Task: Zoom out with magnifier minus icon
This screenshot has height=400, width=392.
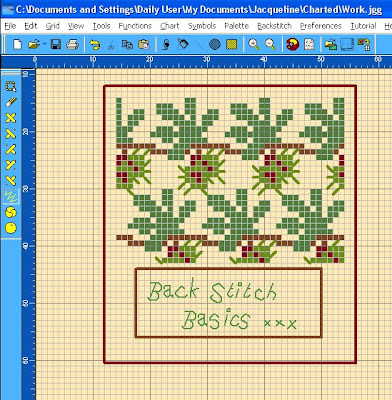Action: [270, 44]
